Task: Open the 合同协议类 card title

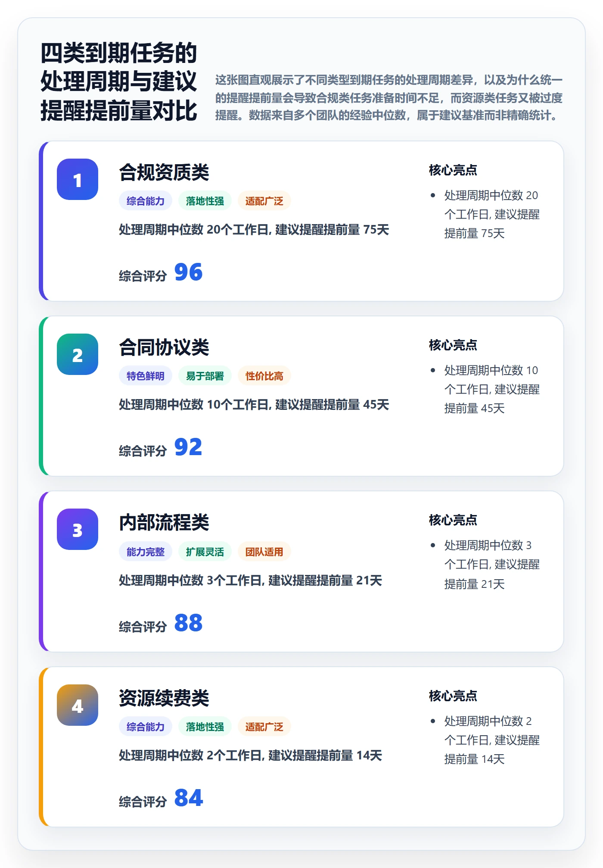Action: [164, 347]
